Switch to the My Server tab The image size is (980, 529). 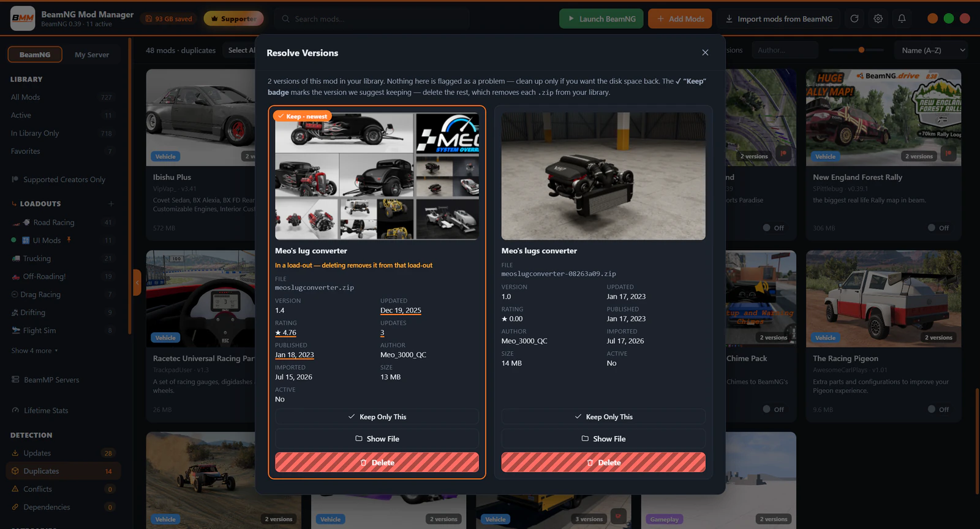92,55
